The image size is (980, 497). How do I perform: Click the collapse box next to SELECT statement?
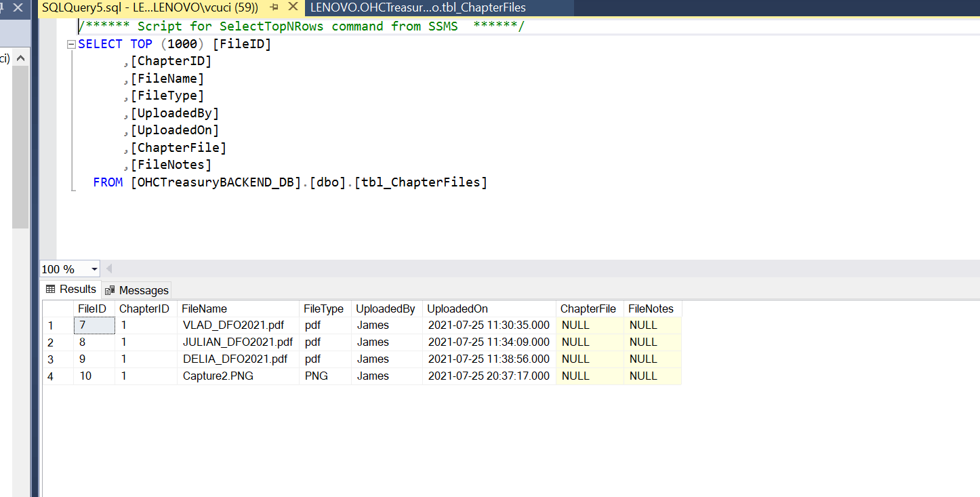(70, 43)
